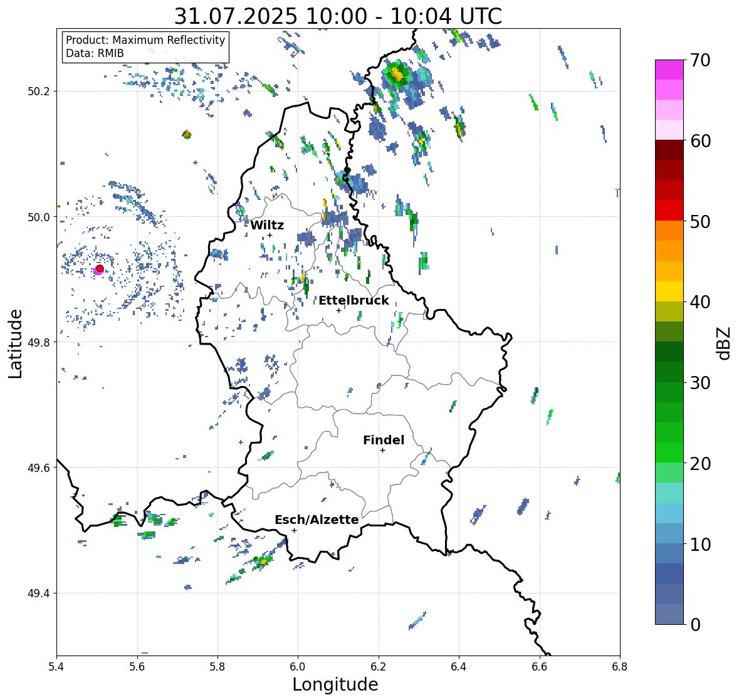Image resolution: width=739 pixels, height=700 pixels.
Task: Click the x-axis tick label 5.4
Action: click(56, 666)
